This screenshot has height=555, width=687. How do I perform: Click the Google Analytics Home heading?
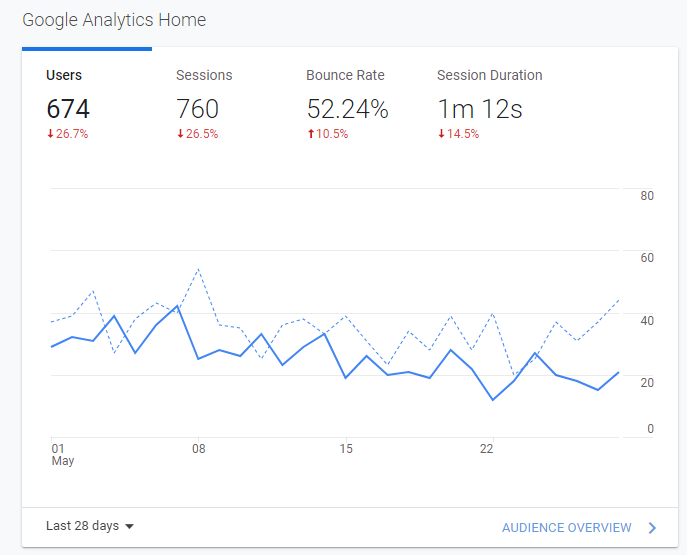[114, 20]
